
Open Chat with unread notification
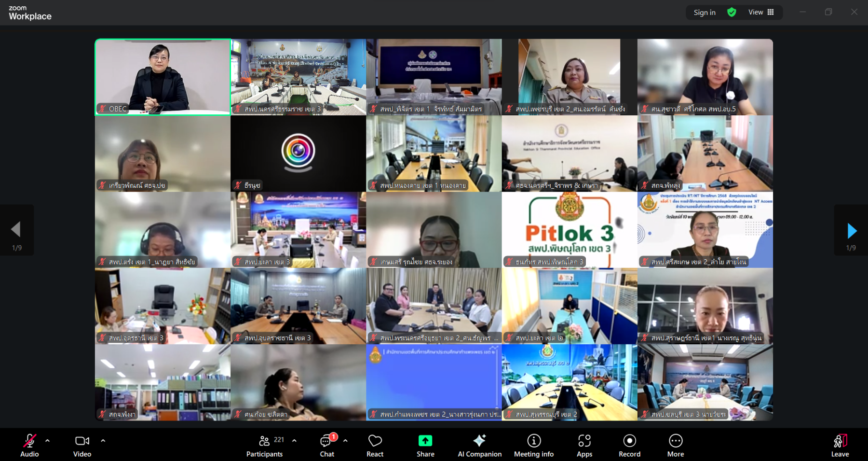(x=327, y=445)
